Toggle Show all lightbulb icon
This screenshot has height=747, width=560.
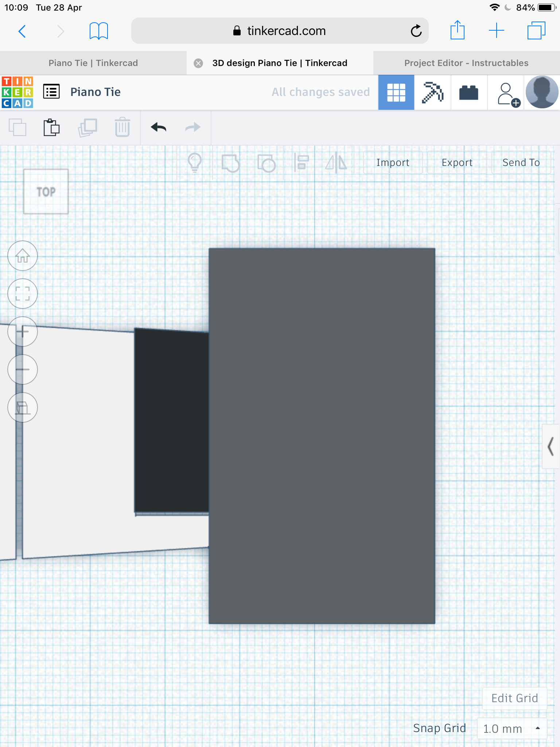195,163
